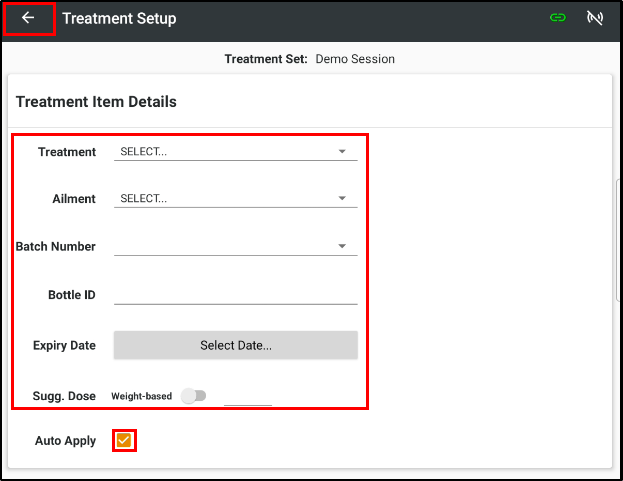Viewport: 623px width, 481px height.
Task: Click the Weight-based label
Action: [x=141, y=396]
